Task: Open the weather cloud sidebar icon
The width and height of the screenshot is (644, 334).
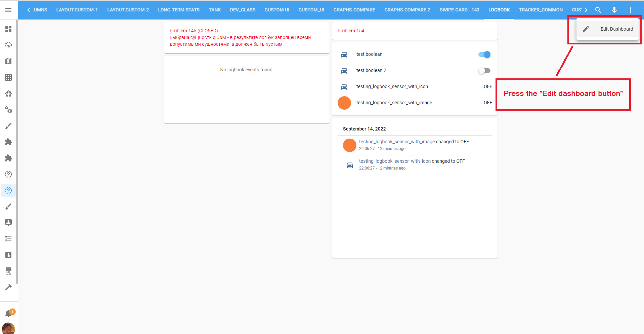Action: pos(8,45)
